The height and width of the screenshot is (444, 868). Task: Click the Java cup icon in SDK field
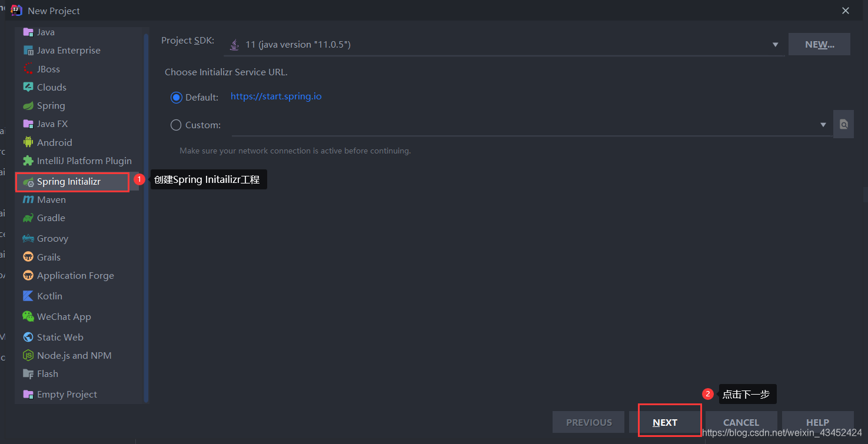[x=234, y=45]
